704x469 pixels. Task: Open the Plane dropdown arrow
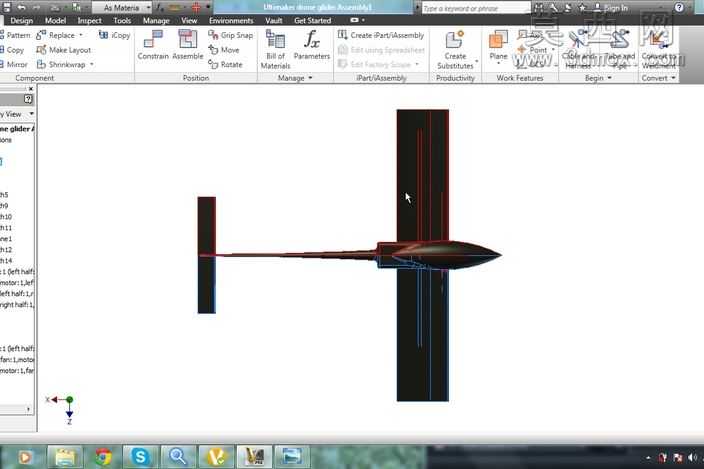point(498,64)
